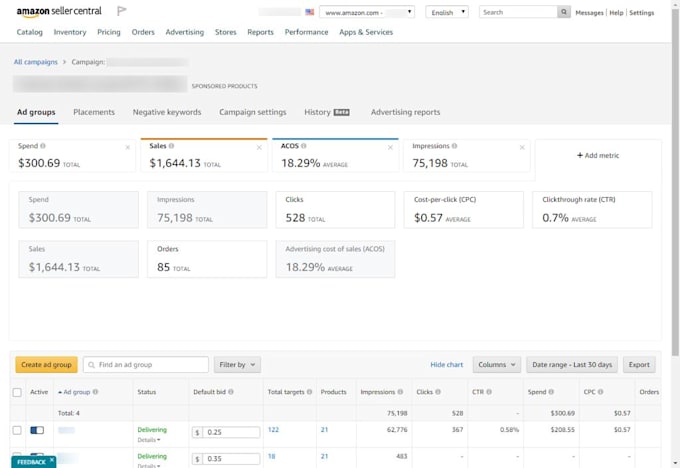The height and width of the screenshot is (468, 680).
Task: Open the Settings link
Action: [641, 13]
